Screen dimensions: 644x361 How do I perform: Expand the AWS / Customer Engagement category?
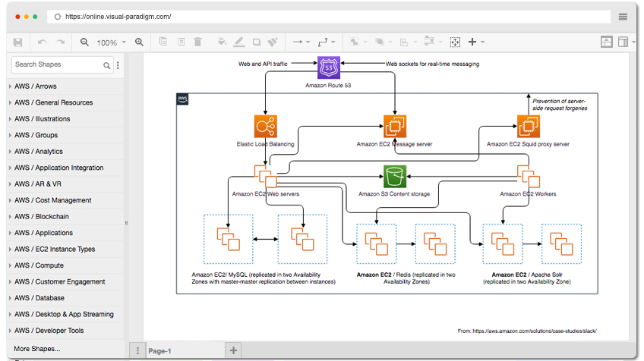click(66, 282)
